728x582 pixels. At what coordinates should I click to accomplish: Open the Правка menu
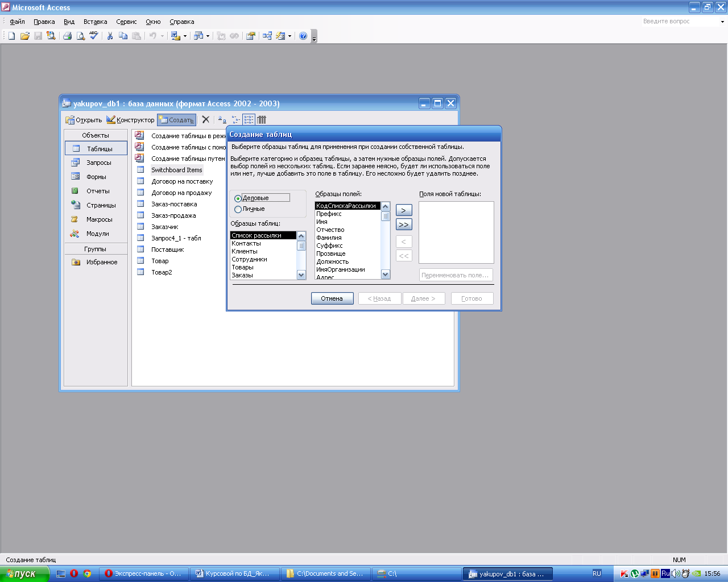(x=44, y=22)
